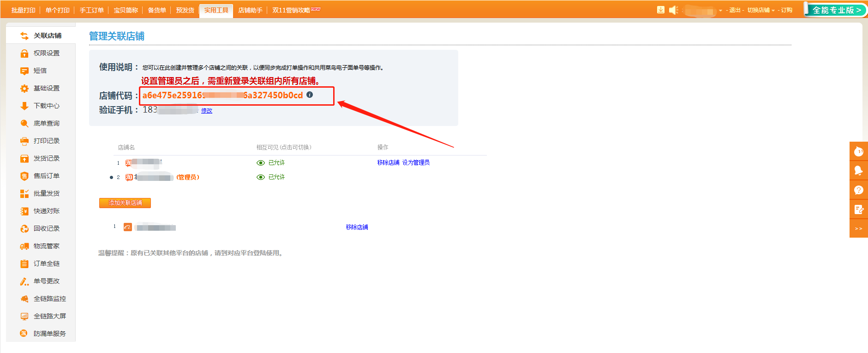Click the info icon beside store code
This screenshot has width=868, height=353.
[x=310, y=95]
